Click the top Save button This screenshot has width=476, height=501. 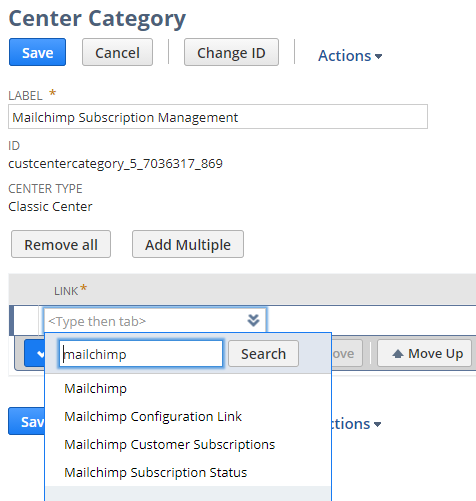[x=37, y=52]
